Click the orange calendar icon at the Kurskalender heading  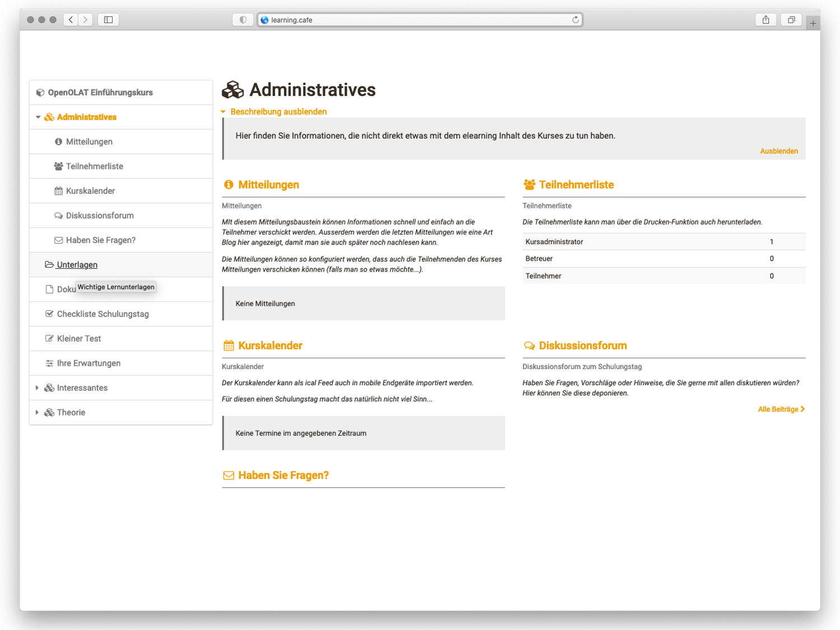tap(228, 346)
